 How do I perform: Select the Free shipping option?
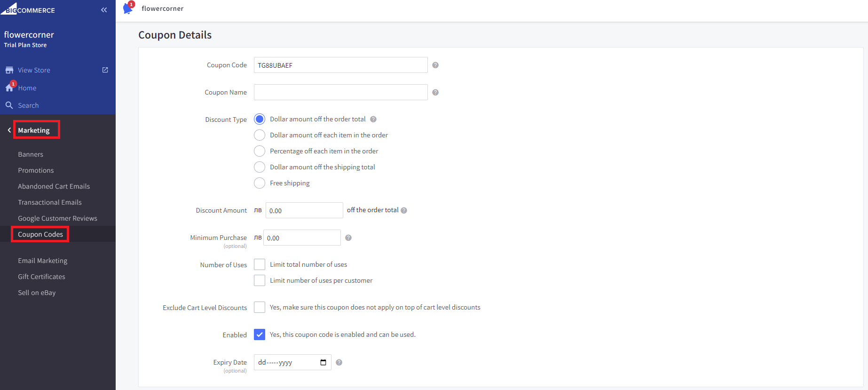click(x=260, y=183)
